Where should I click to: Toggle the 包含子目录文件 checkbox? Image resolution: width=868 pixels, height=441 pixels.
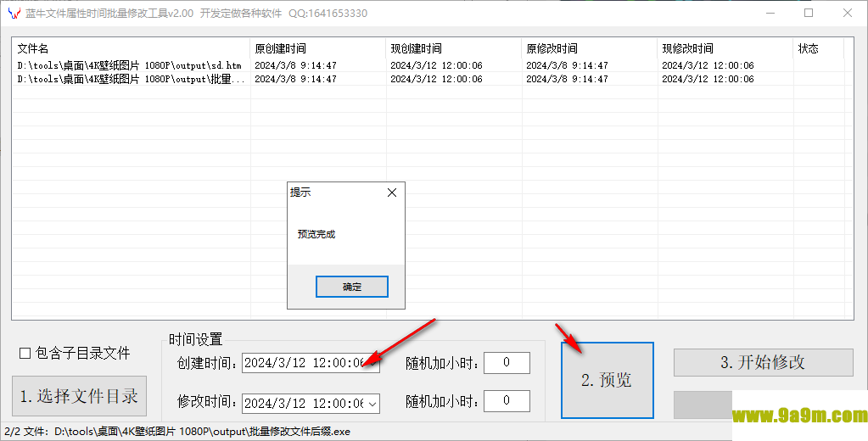point(25,353)
